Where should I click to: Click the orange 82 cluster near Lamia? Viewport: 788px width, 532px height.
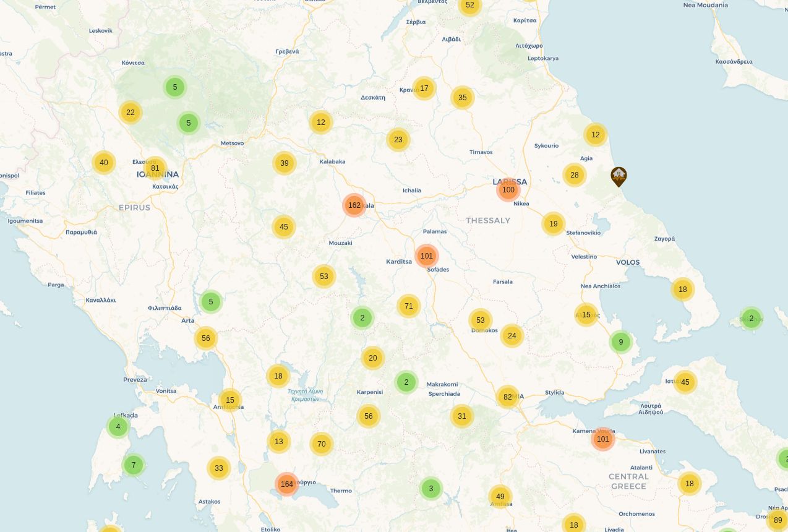507,397
